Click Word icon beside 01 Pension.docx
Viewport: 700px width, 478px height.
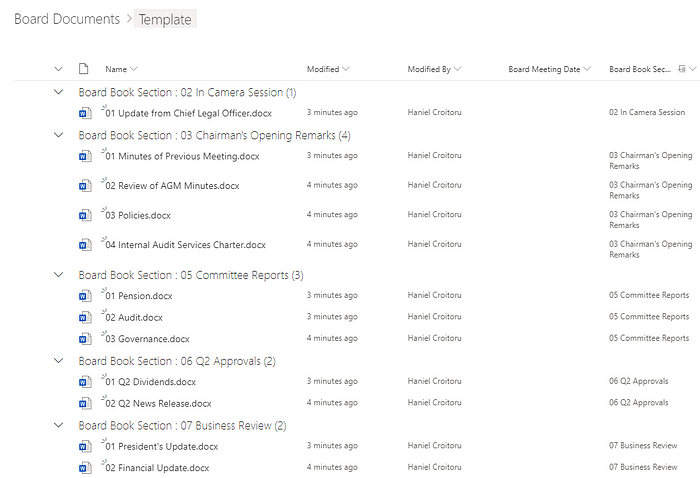pyautogui.click(x=84, y=296)
